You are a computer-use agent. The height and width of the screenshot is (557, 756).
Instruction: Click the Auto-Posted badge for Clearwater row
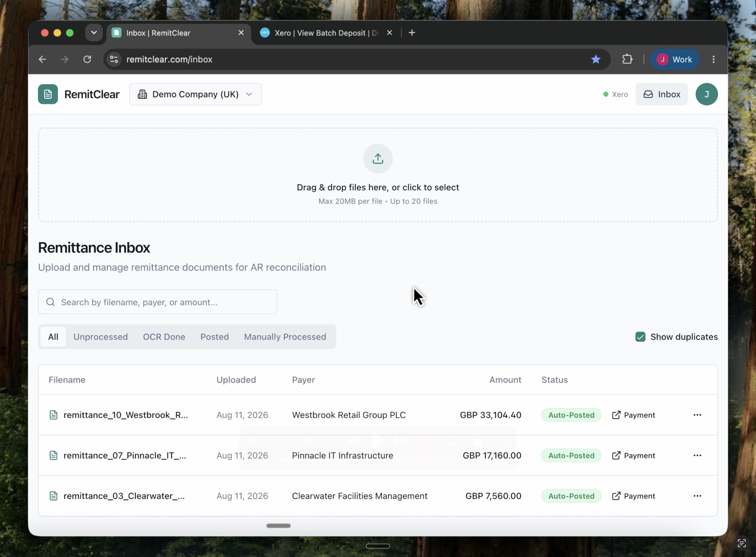571,496
